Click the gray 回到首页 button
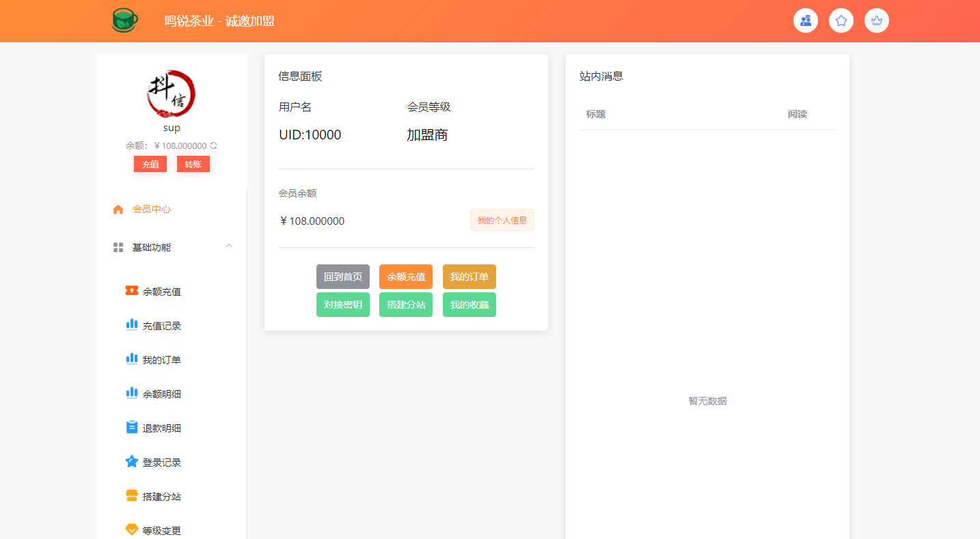Image resolution: width=980 pixels, height=539 pixels. 342,277
